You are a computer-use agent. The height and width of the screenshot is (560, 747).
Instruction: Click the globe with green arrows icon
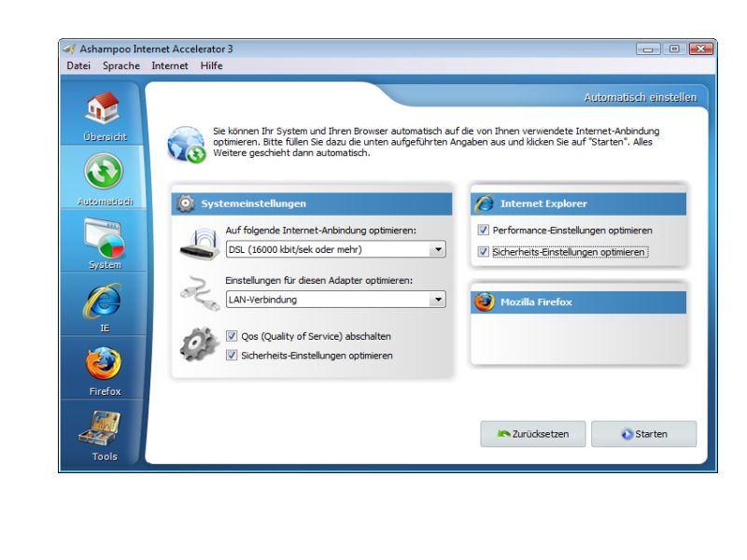click(x=186, y=145)
